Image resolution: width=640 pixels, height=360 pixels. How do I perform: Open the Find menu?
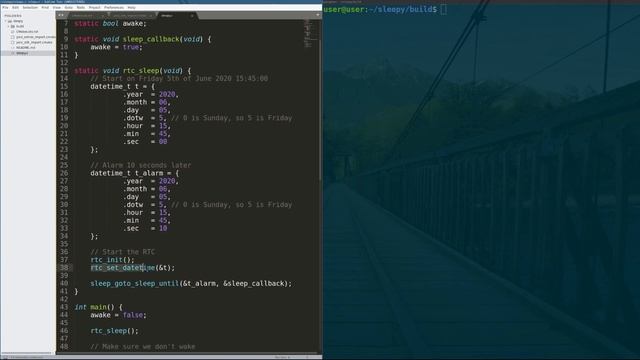(x=45, y=7)
